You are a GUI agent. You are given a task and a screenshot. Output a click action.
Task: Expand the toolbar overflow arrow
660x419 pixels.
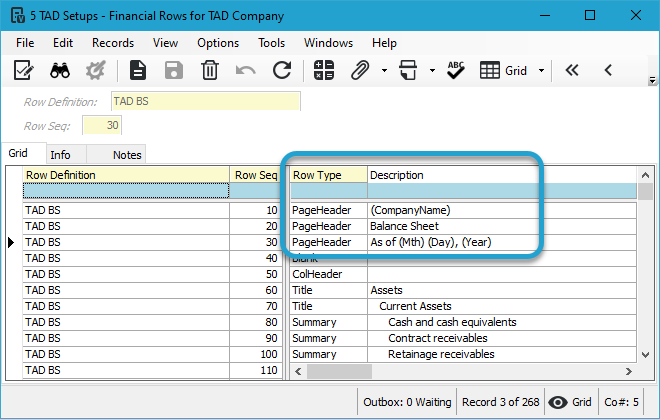tap(652, 80)
